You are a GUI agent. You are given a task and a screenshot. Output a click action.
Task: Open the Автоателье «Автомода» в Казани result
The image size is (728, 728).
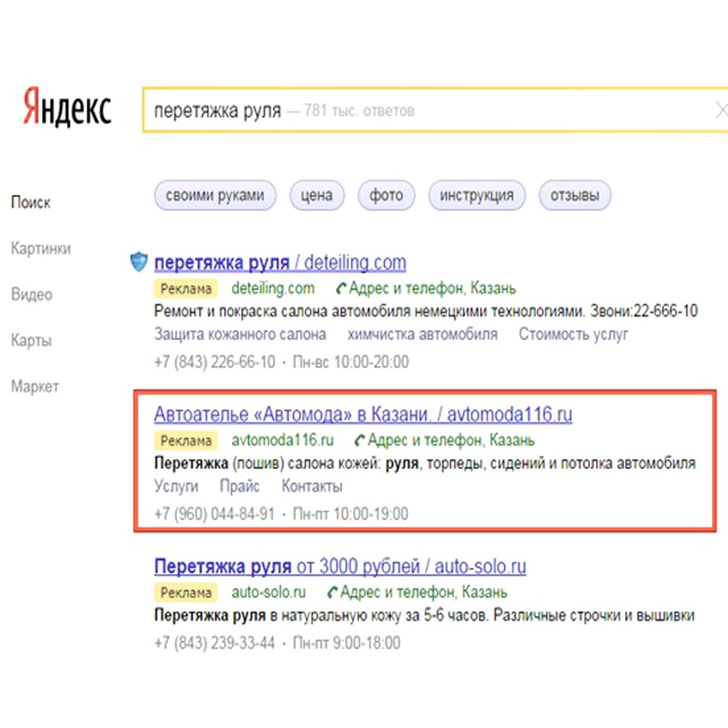coord(363,414)
